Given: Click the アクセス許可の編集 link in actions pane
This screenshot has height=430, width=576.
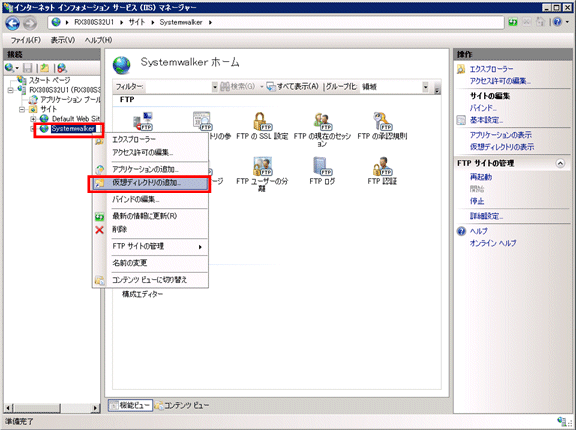Looking at the screenshot, I should pos(500,81).
